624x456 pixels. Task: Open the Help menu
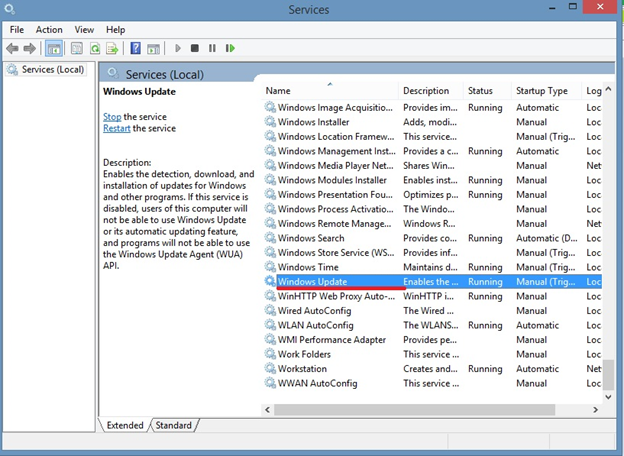(115, 30)
